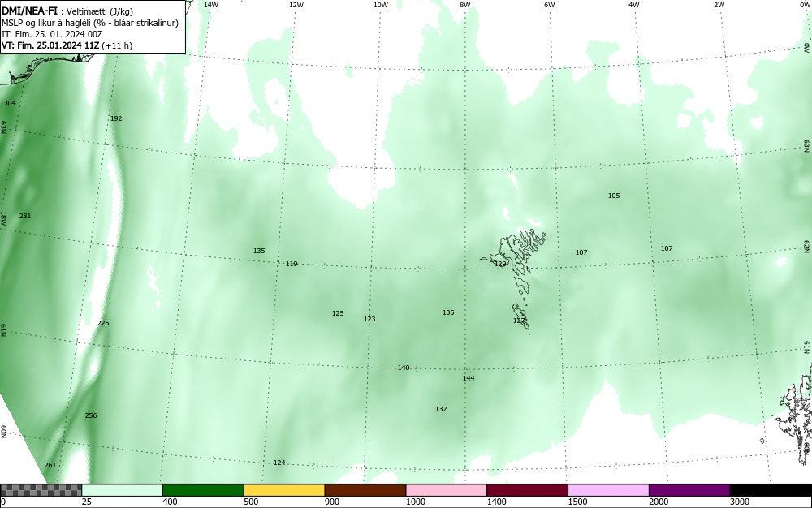This screenshot has height=508, width=812.
Task: Select the brown 900–1000 legend swatch
Action: 365,490
